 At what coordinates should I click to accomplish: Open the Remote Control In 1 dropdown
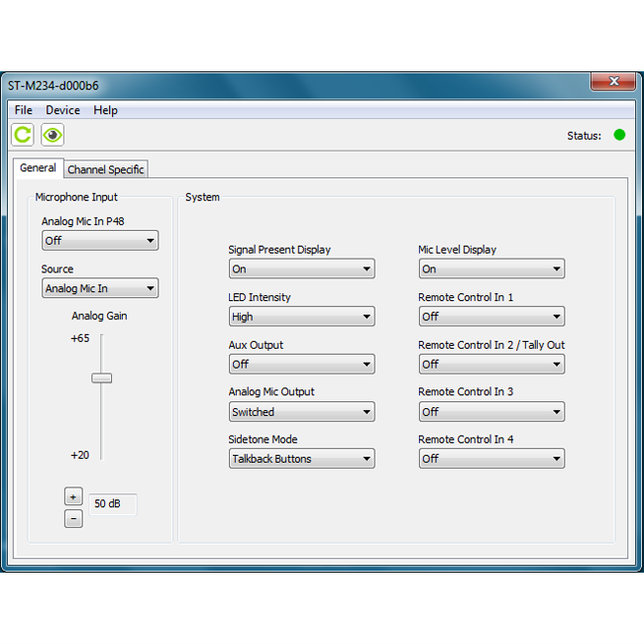490,316
